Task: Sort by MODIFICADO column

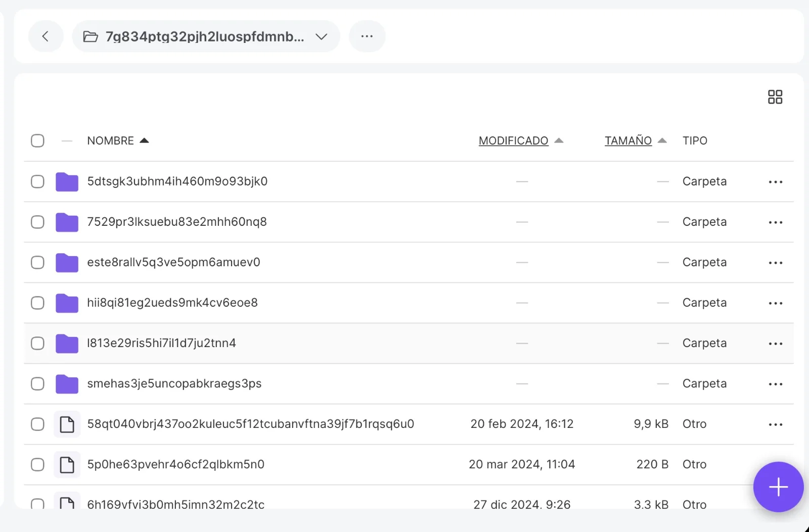Action: point(513,141)
